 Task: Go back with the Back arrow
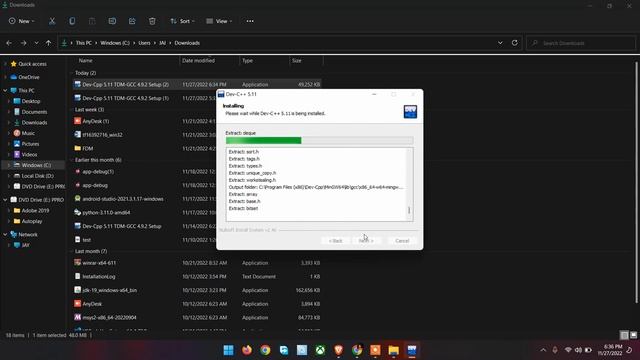tap(9, 43)
